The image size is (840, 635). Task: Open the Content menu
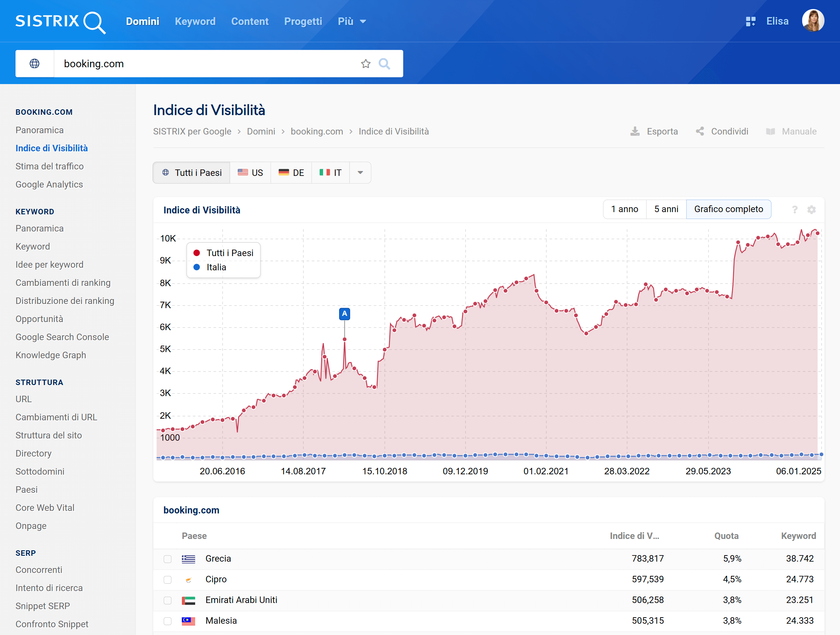pyautogui.click(x=250, y=21)
